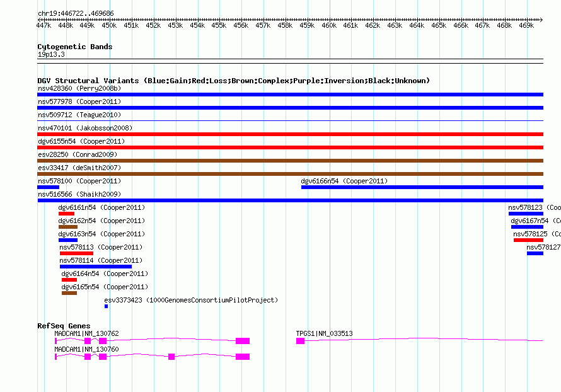
Task: Click the 460k position on the scale
Action: [x=329, y=26]
